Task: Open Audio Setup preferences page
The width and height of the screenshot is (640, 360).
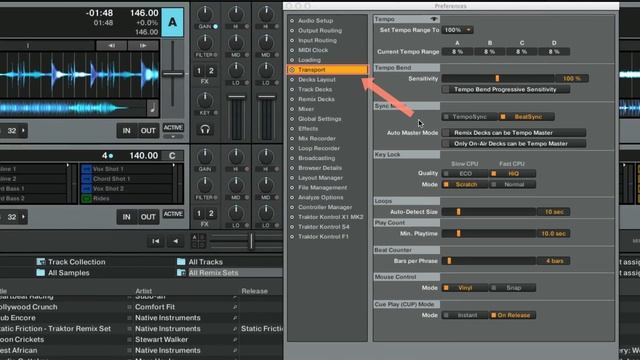Action: click(x=315, y=20)
